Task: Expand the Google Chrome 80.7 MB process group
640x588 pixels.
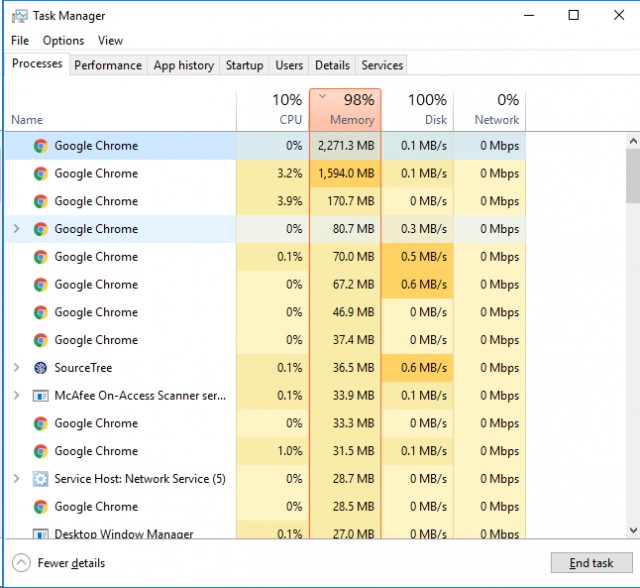Action: click(16, 229)
